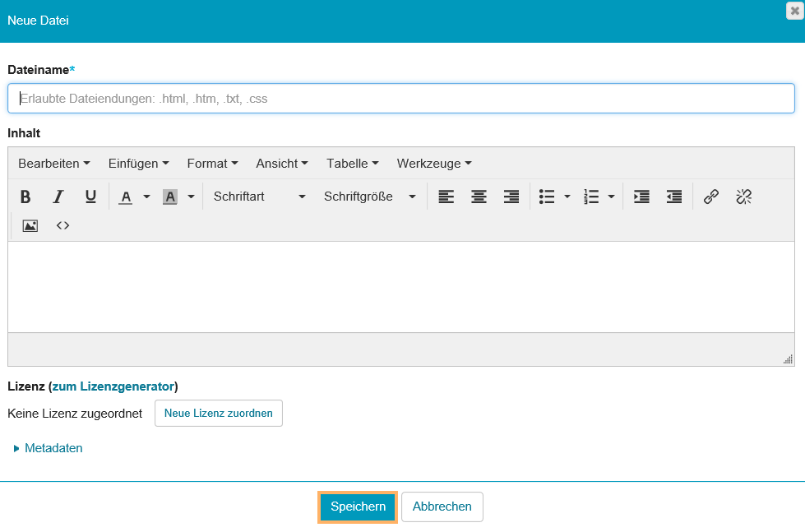Remove link using unlink icon
The width and height of the screenshot is (805, 532).
743,197
